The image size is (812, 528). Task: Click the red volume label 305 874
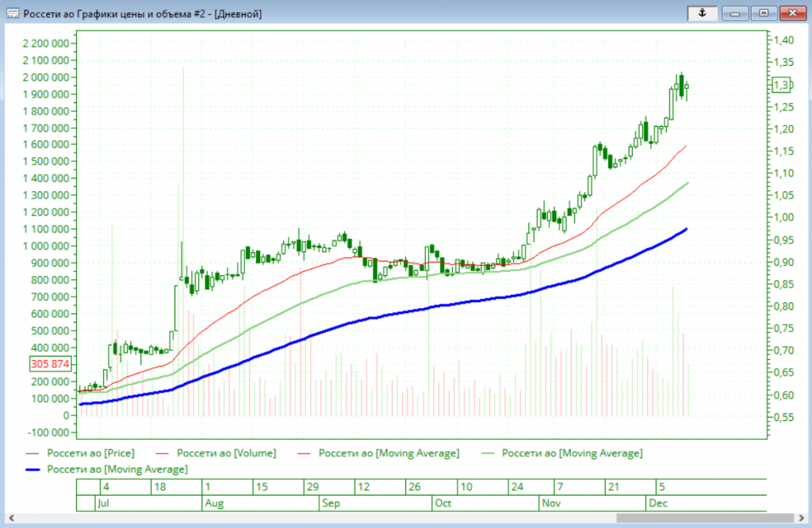[51, 364]
